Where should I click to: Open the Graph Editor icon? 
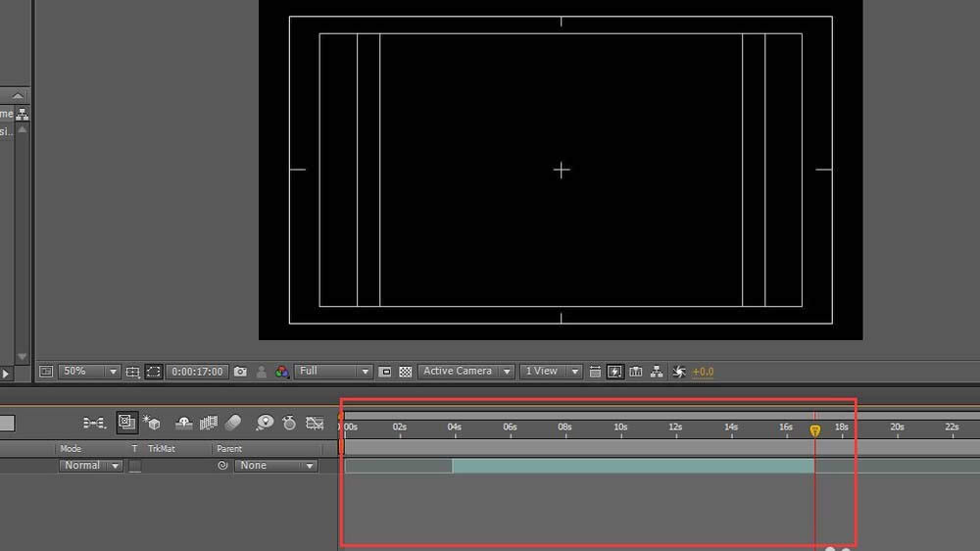(315, 424)
